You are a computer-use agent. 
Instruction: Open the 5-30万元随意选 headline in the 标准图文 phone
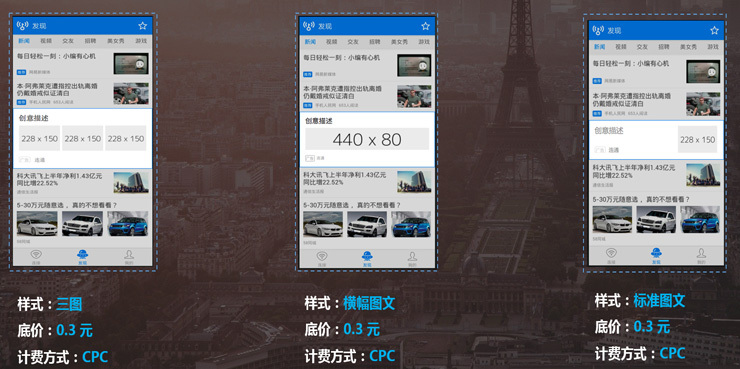click(x=641, y=200)
